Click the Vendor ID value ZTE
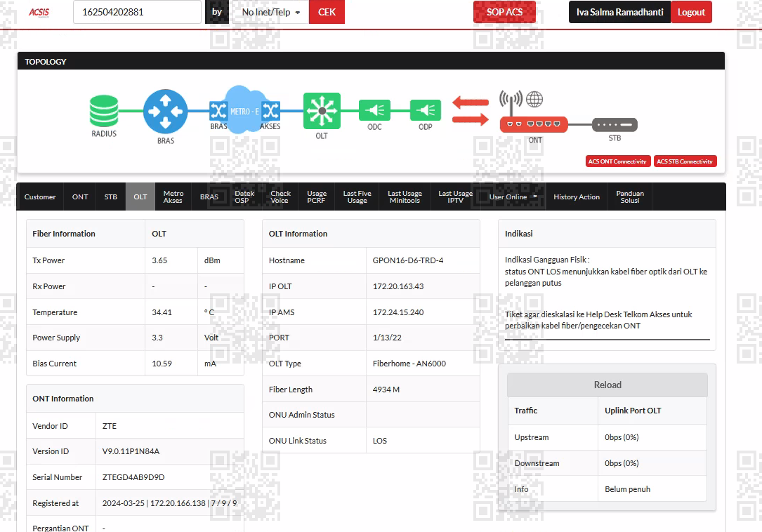This screenshot has width=762, height=532. click(x=110, y=426)
